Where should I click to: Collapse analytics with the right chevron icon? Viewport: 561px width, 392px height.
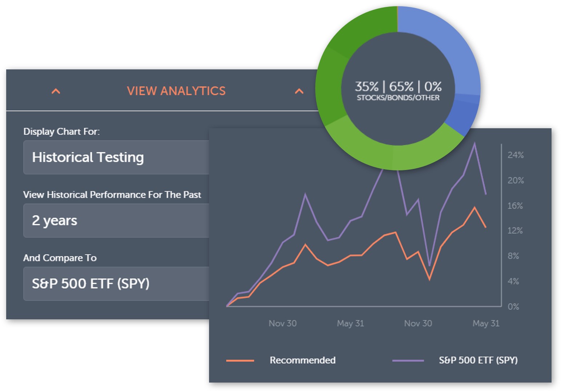(x=299, y=91)
